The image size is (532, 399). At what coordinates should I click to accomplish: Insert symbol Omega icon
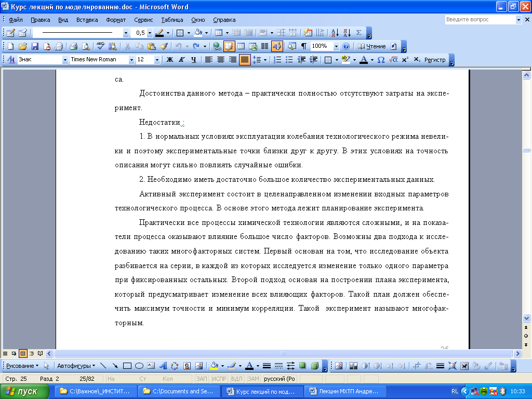click(381, 60)
